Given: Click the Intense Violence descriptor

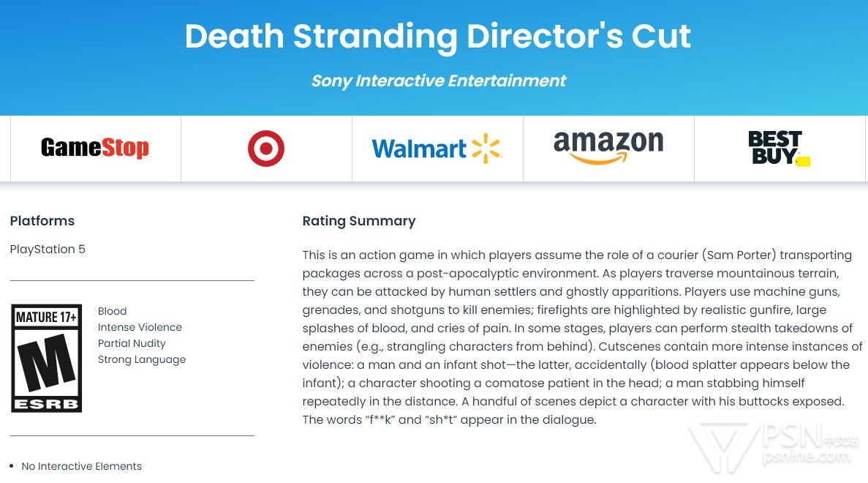Looking at the screenshot, I should click(x=140, y=327).
